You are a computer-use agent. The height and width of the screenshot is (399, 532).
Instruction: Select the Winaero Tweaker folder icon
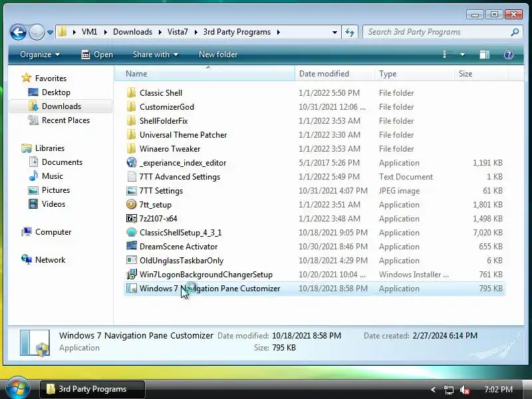pyautogui.click(x=131, y=148)
